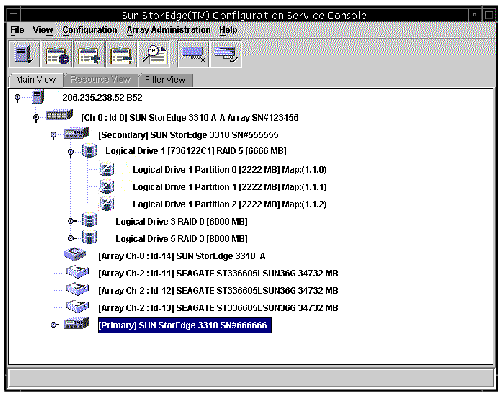Image resolution: width=503 pixels, height=396 pixels.
Task: Open the File menu
Action: coord(17,30)
